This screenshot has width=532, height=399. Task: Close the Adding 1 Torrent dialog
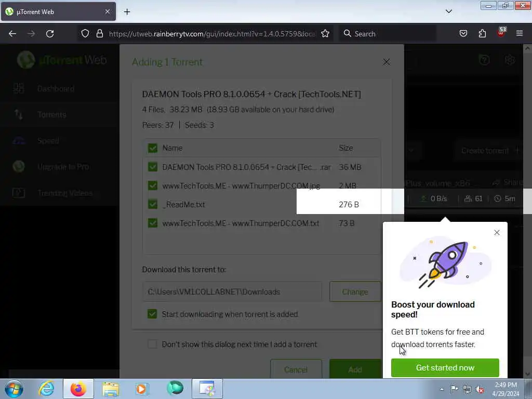point(386,62)
